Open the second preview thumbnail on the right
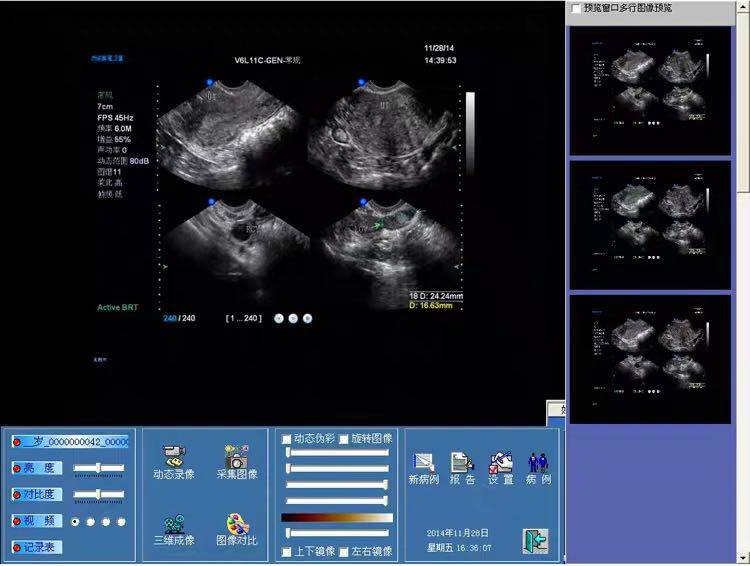Image resolution: width=750 pixels, height=566 pixels. [650, 225]
